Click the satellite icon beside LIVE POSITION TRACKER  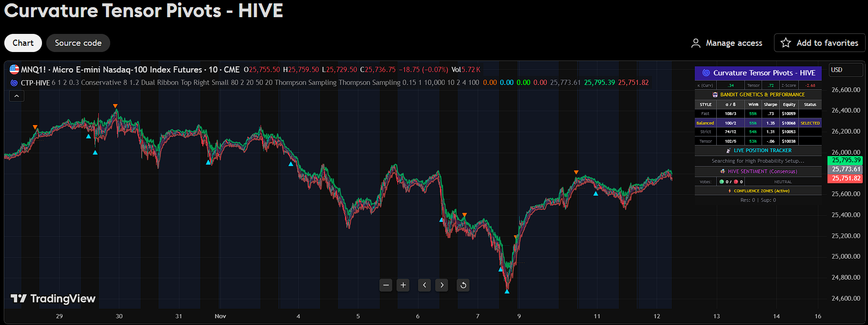pos(728,150)
